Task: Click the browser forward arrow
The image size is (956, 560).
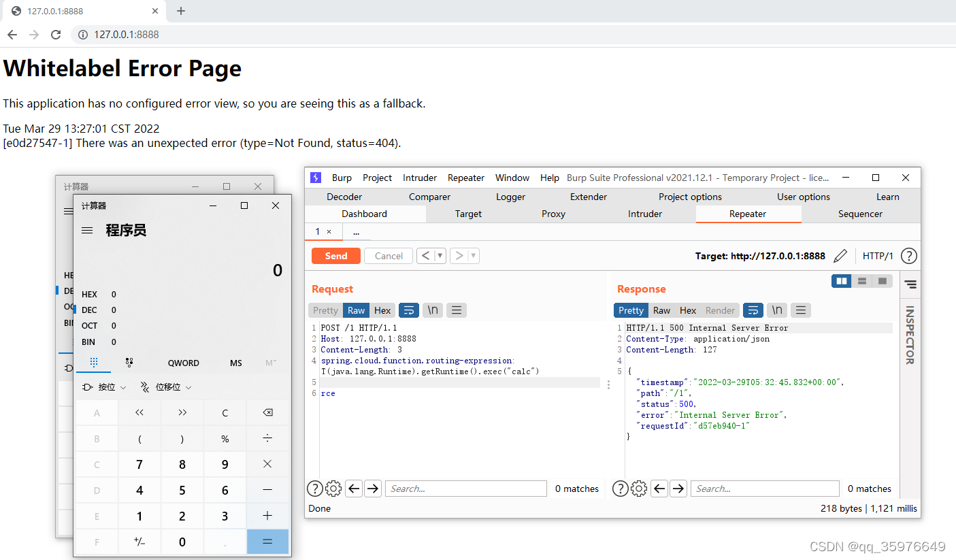Action: (x=34, y=34)
